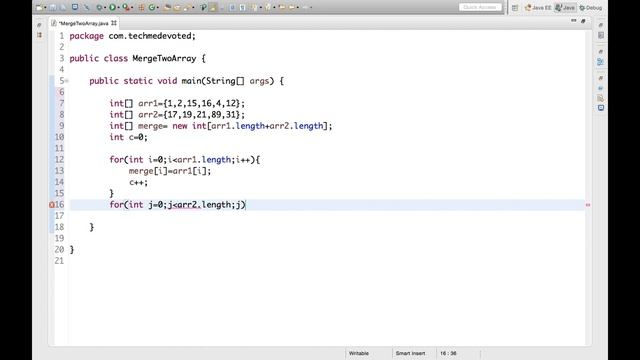Click the Writable status bar entry
Viewport: 640px width, 360px height.
coord(359,353)
